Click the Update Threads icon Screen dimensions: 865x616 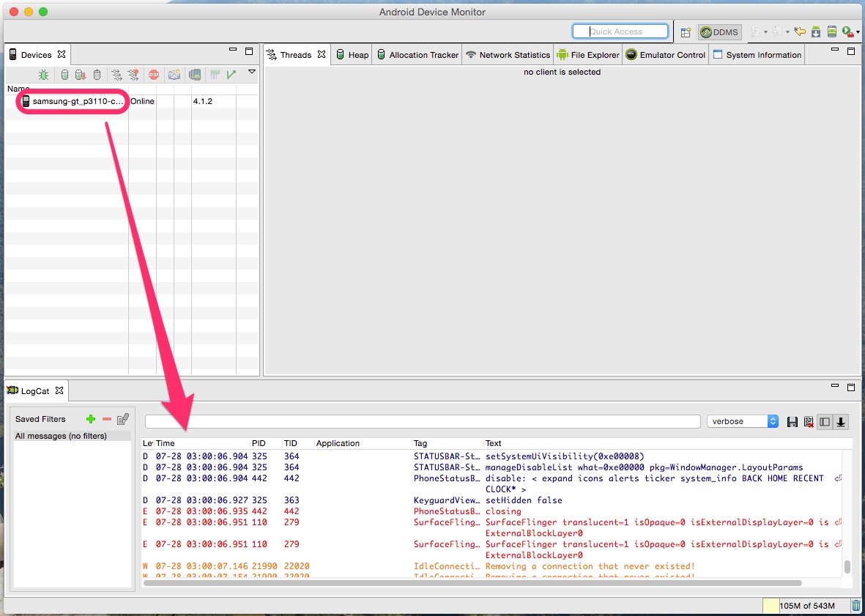click(x=116, y=75)
